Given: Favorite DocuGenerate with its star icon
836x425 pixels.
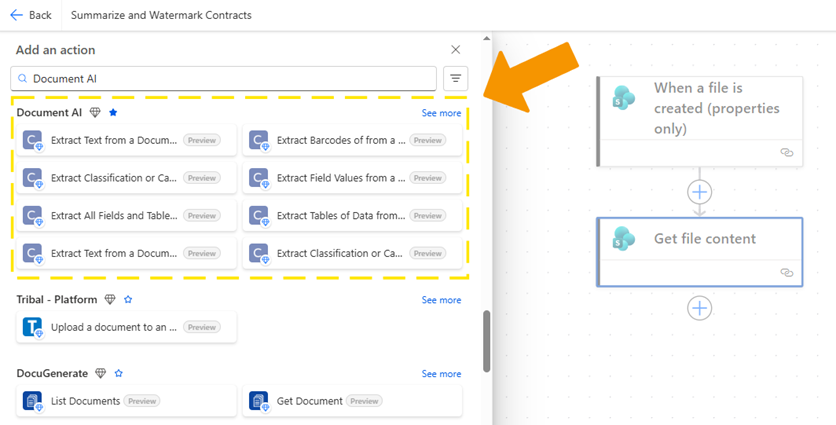Looking at the screenshot, I should (x=118, y=373).
